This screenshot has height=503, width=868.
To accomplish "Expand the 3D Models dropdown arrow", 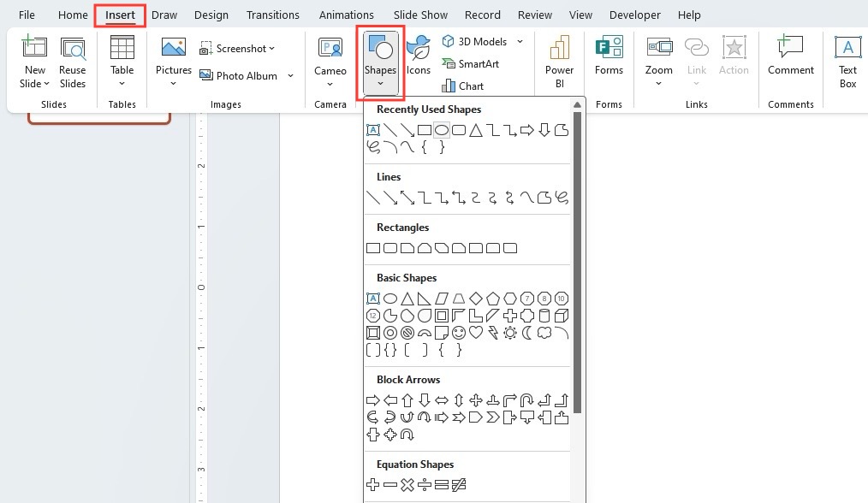I will pyautogui.click(x=520, y=42).
